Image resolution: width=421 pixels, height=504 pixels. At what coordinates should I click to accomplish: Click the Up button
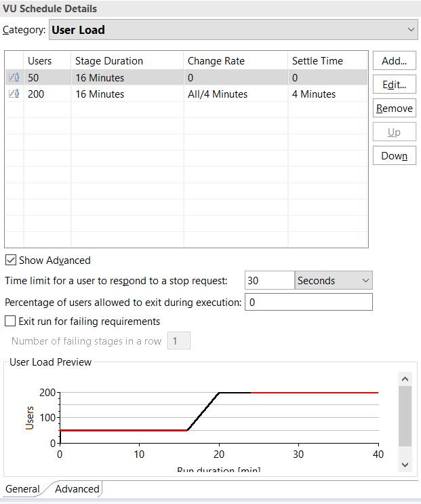click(x=394, y=132)
